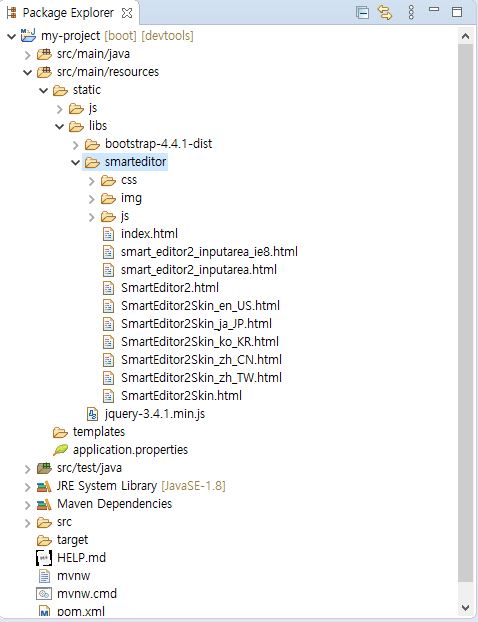Screen dimensions: 478x622
Task: Toggle Link with Editor icon
Action: tap(384, 13)
